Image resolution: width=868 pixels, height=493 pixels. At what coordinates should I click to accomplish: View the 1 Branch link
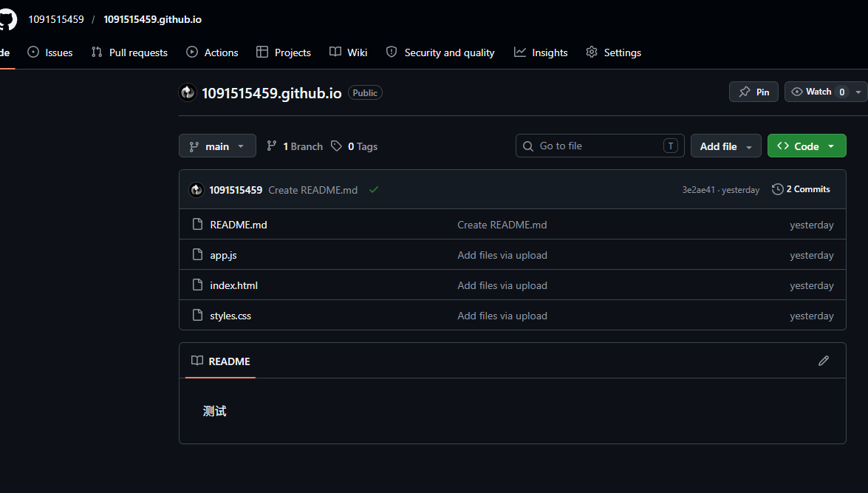(295, 146)
